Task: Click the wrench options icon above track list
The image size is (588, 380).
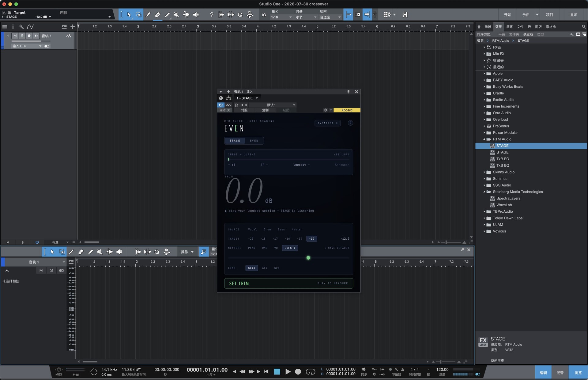Action: [x=21, y=27]
